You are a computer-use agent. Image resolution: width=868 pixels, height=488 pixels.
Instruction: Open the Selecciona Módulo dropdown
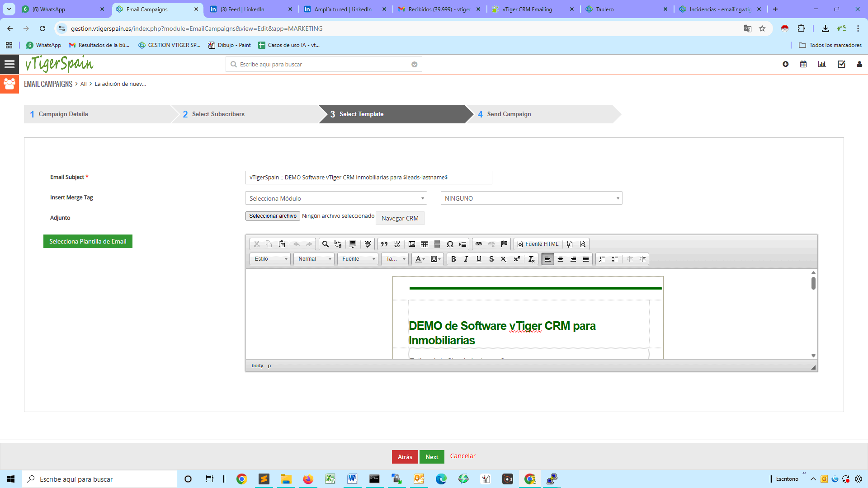tap(336, 198)
